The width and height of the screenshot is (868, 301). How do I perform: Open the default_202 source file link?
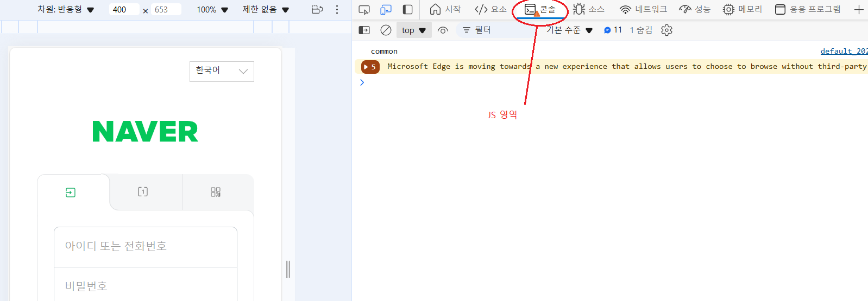[x=844, y=51]
